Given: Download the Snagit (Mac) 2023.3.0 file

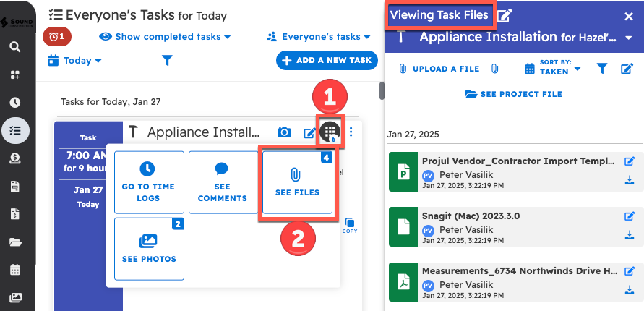Looking at the screenshot, I should pyautogui.click(x=629, y=236).
